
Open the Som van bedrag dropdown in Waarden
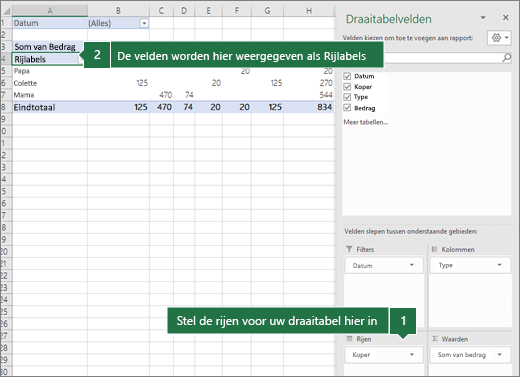(499, 355)
